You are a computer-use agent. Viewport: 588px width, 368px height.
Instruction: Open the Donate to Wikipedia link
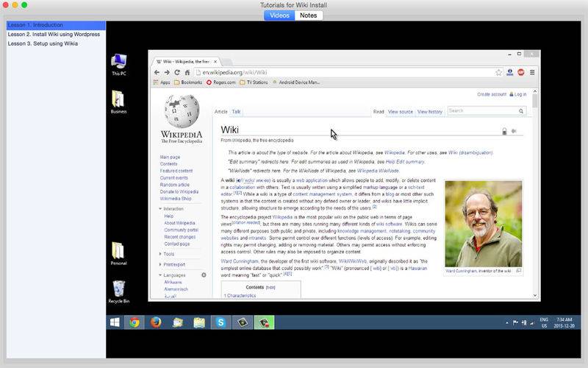click(x=179, y=191)
